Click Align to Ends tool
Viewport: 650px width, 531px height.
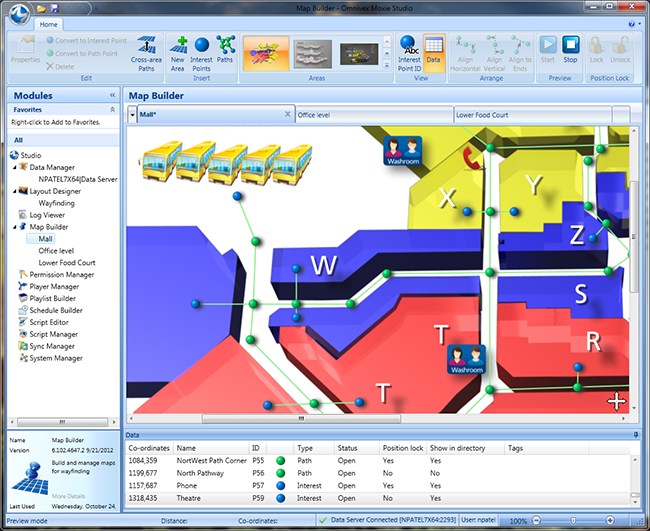pyautogui.click(x=520, y=53)
